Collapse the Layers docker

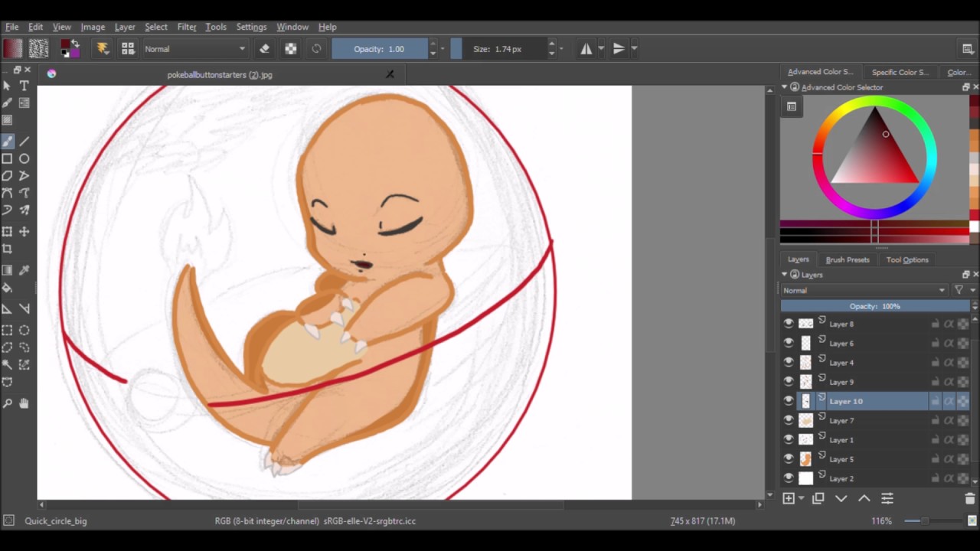coord(784,275)
